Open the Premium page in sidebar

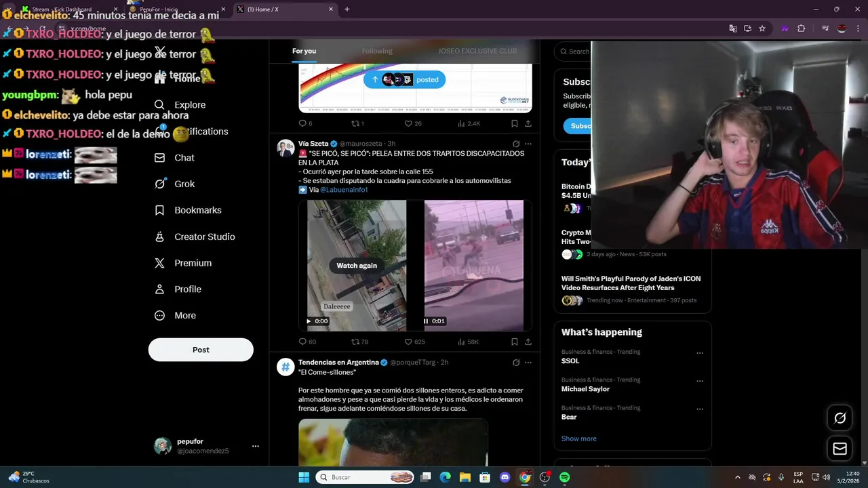(184, 263)
